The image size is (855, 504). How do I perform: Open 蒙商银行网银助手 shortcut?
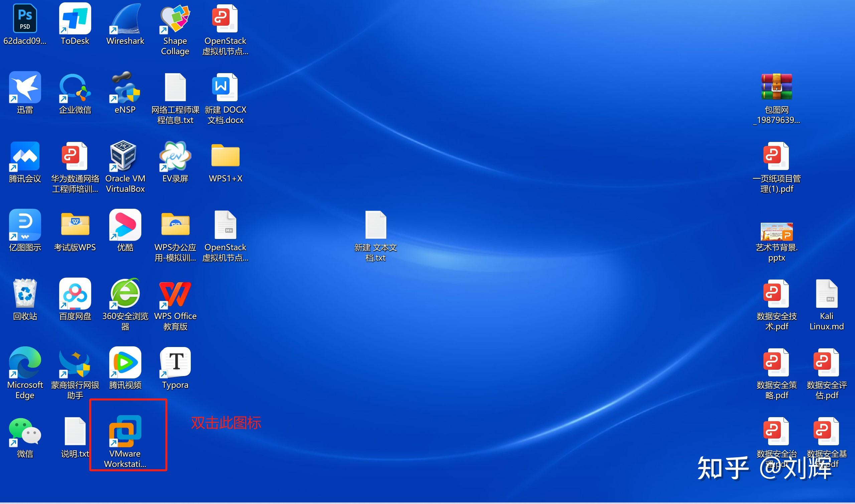(75, 364)
